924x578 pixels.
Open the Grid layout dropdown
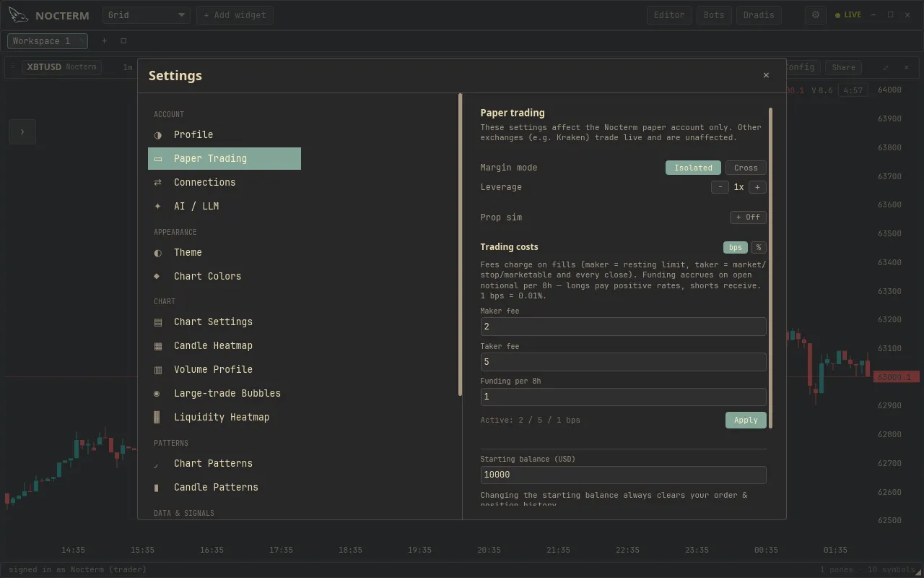tap(147, 15)
